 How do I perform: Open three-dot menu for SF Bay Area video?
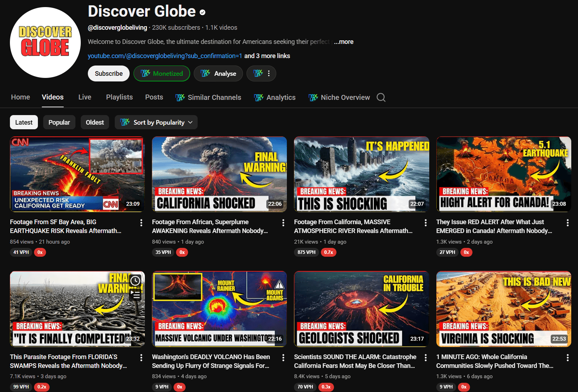pos(141,223)
